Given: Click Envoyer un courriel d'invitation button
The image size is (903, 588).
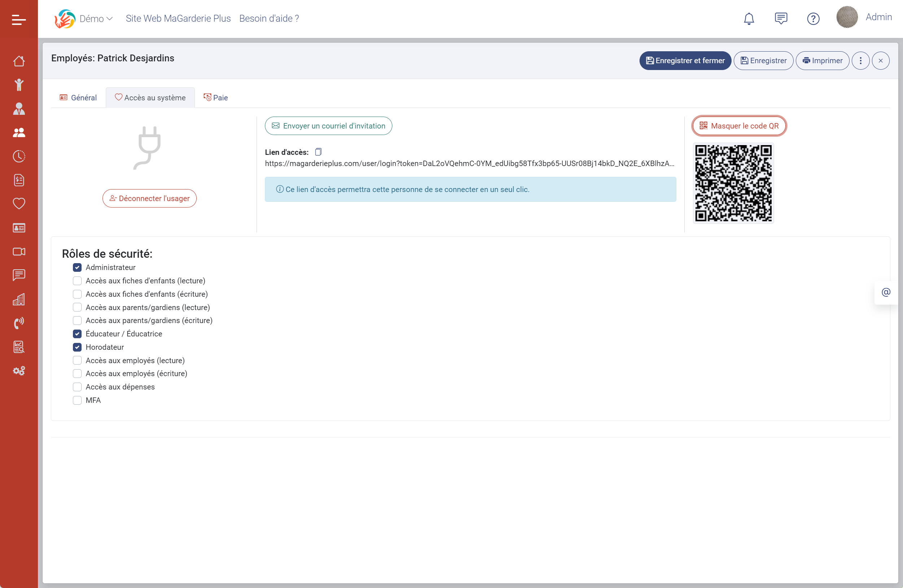Looking at the screenshot, I should coord(328,126).
